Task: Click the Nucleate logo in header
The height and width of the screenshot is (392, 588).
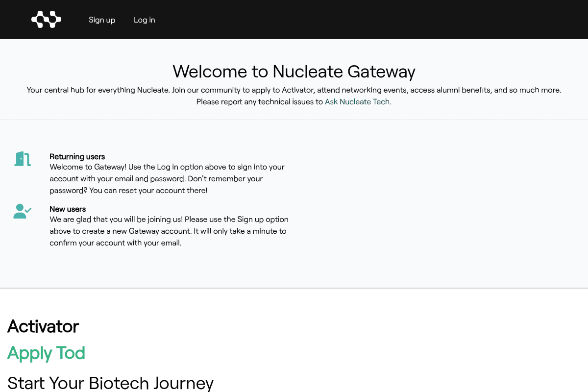Action: click(x=47, y=20)
